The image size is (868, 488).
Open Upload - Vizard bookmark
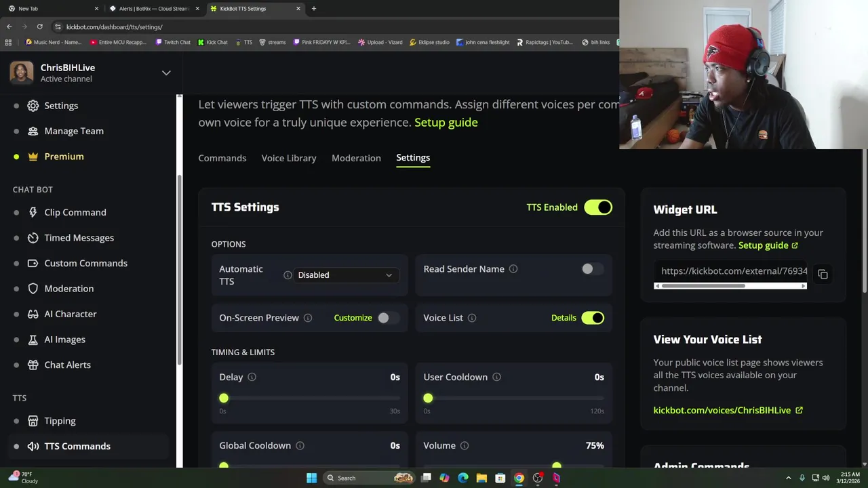click(380, 42)
